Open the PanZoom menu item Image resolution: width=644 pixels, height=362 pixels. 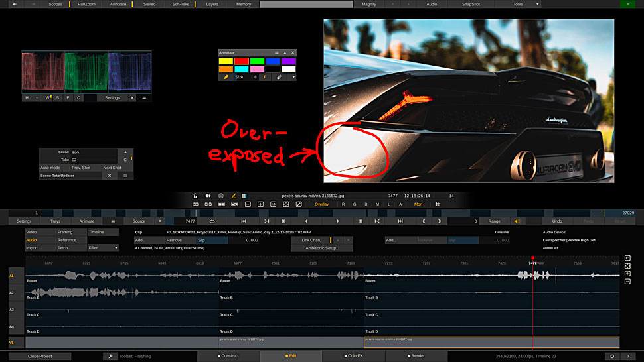click(x=87, y=4)
